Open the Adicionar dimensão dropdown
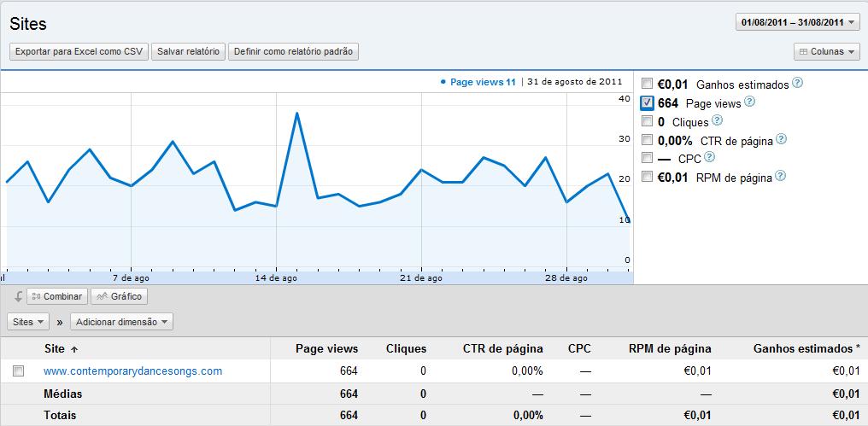 [122, 322]
